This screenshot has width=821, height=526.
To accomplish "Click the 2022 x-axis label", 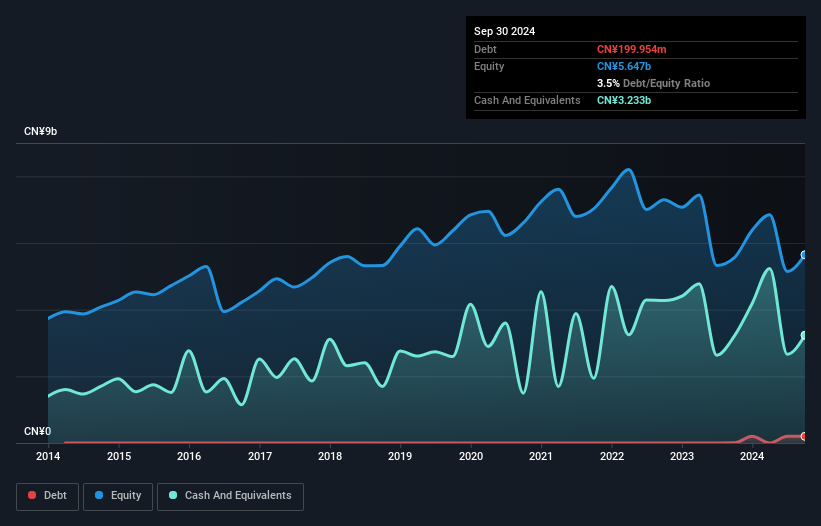I will (612, 456).
